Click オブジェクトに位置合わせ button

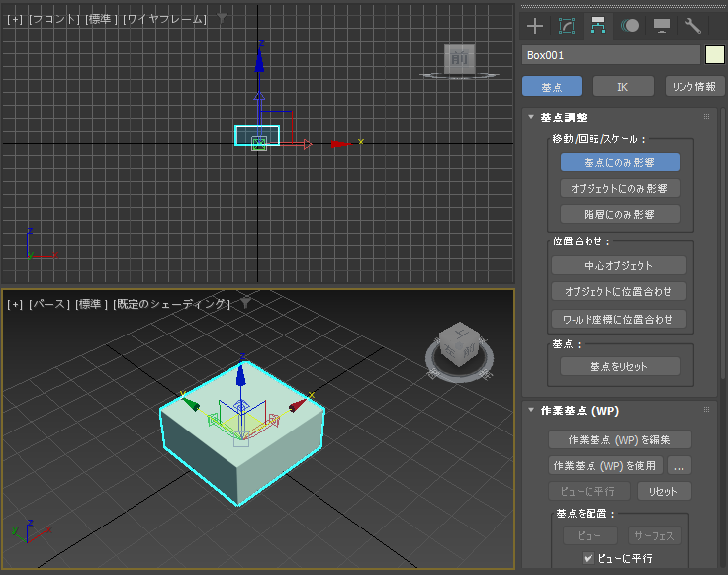(619, 291)
